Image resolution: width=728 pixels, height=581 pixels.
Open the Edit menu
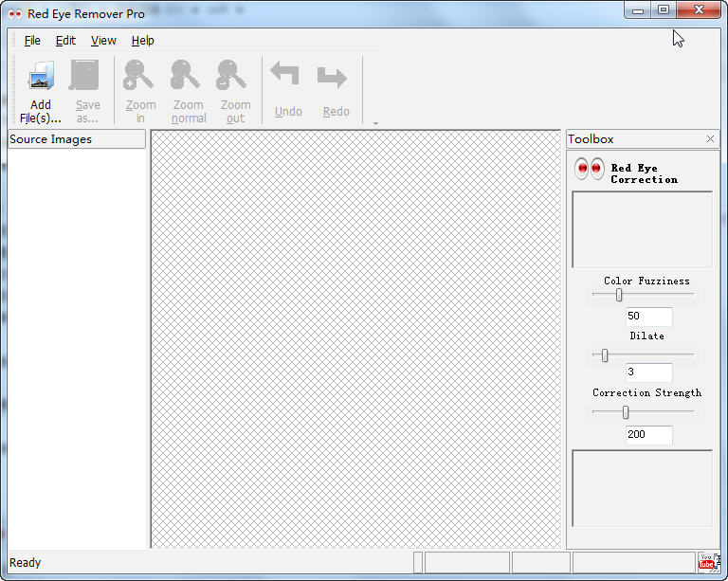[x=65, y=41]
